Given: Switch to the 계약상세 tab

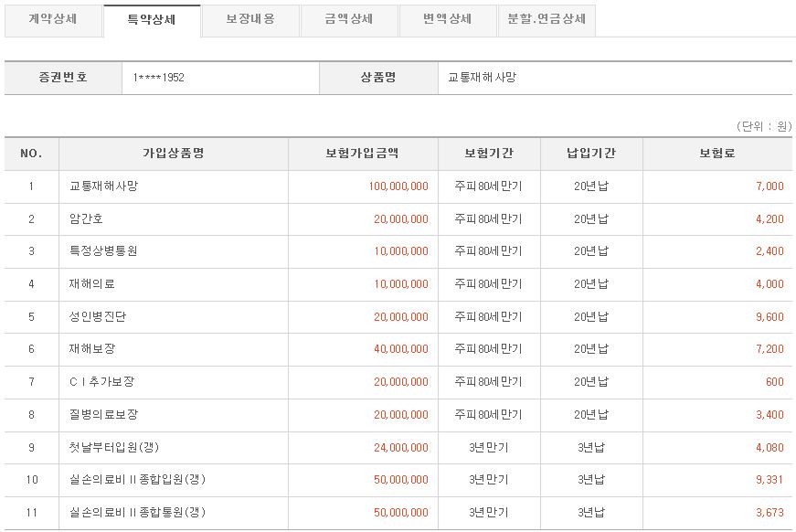Looking at the screenshot, I should tap(53, 19).
